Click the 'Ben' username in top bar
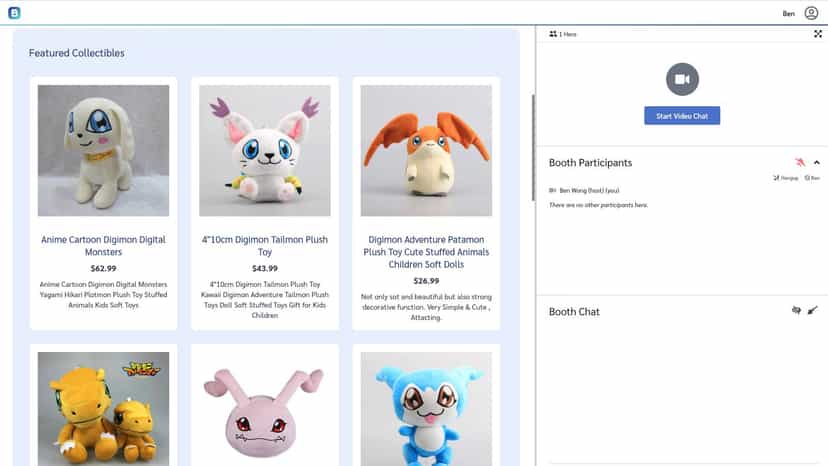 [788, 14]
